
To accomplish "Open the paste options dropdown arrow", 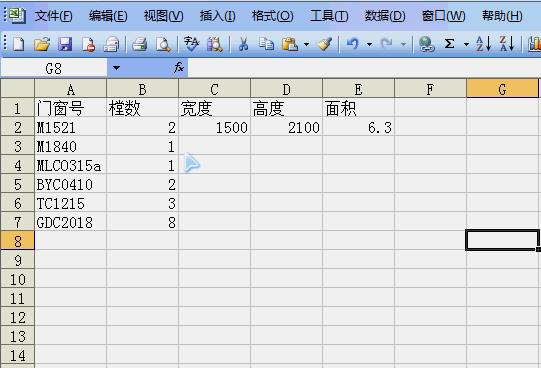I will pyautogui.click(x=306, y=44).
